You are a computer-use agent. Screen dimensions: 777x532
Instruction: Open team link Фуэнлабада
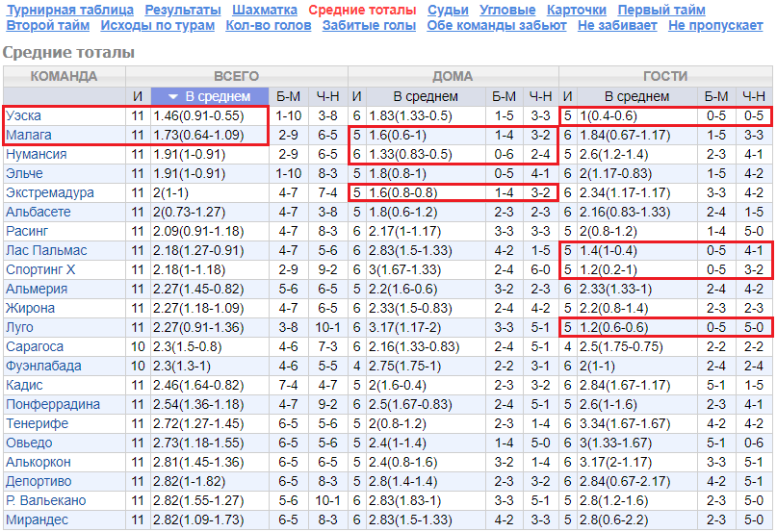point(43,367)
